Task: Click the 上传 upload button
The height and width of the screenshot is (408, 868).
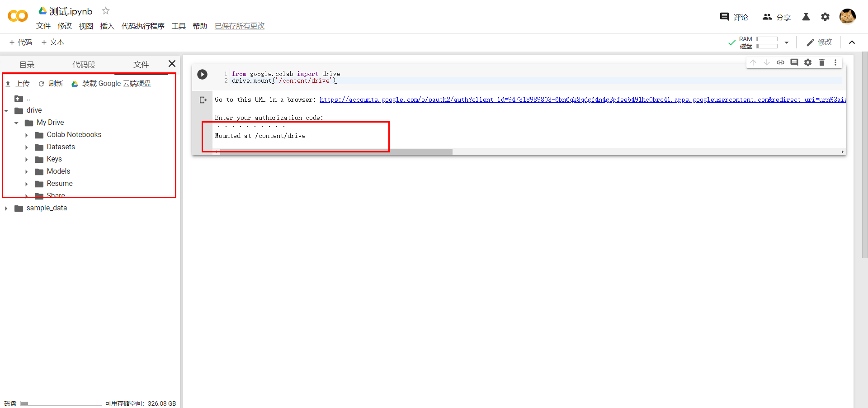Action: pyautogui.click(x=18, y=83)
